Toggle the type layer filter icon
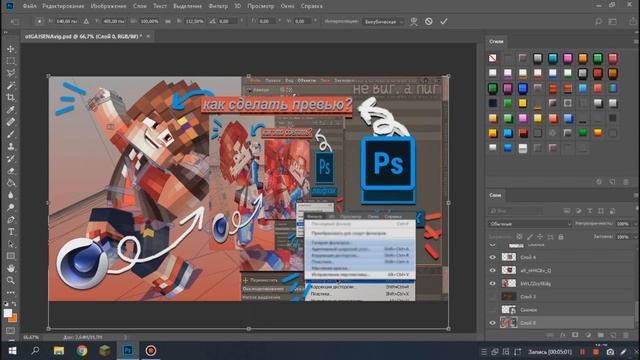The width and height of the screenshot is (640, 360). click(590, 211)
